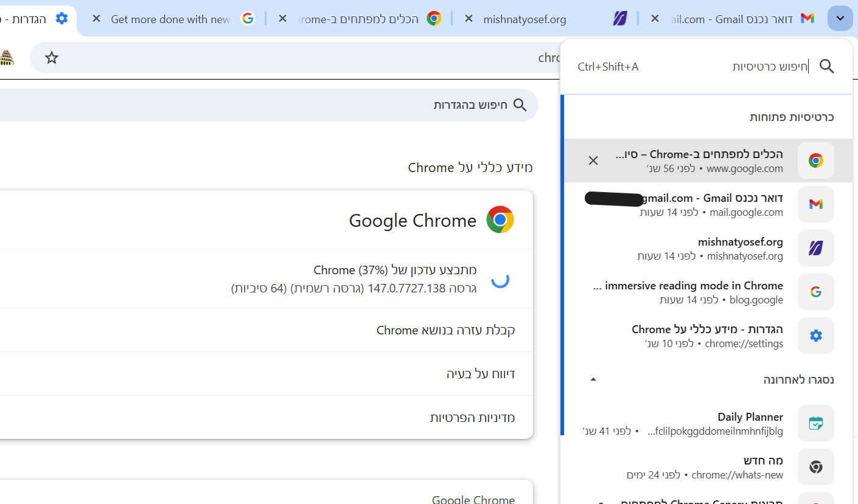Switch to the Chrome developer tools tab

coord(359,19)
